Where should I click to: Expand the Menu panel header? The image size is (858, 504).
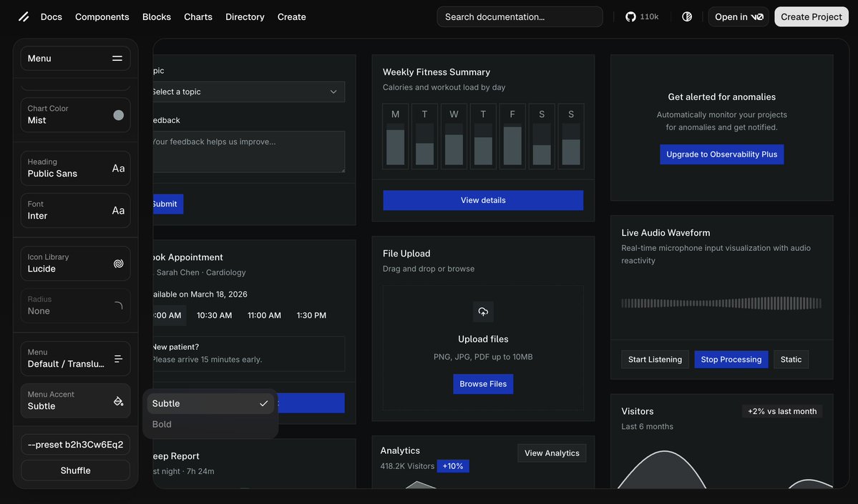76,59
